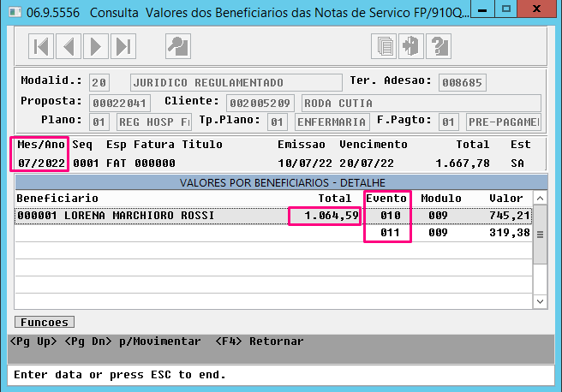Click Vencimento date 20/07/22

[367, 163]
